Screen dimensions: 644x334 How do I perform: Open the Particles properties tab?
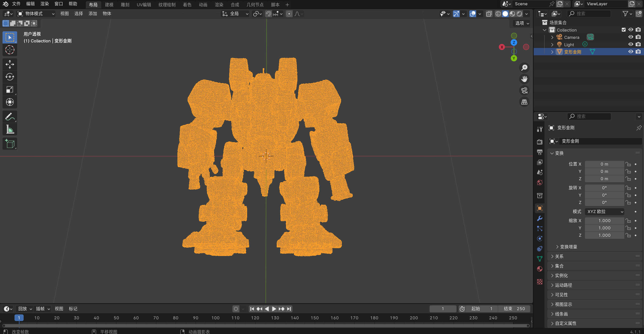[540, 228]
